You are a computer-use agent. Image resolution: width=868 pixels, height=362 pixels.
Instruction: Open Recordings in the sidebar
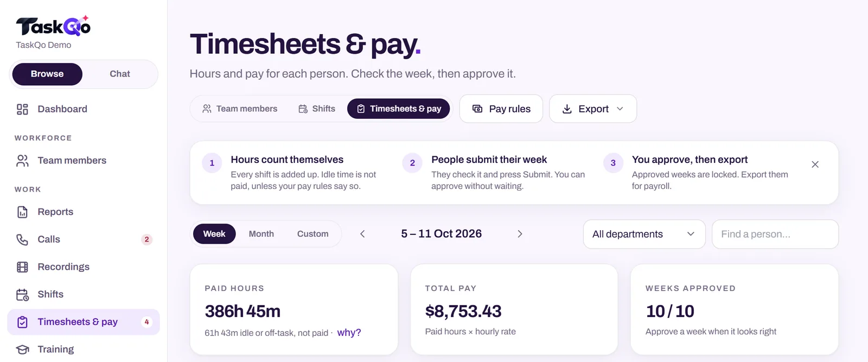83,267
